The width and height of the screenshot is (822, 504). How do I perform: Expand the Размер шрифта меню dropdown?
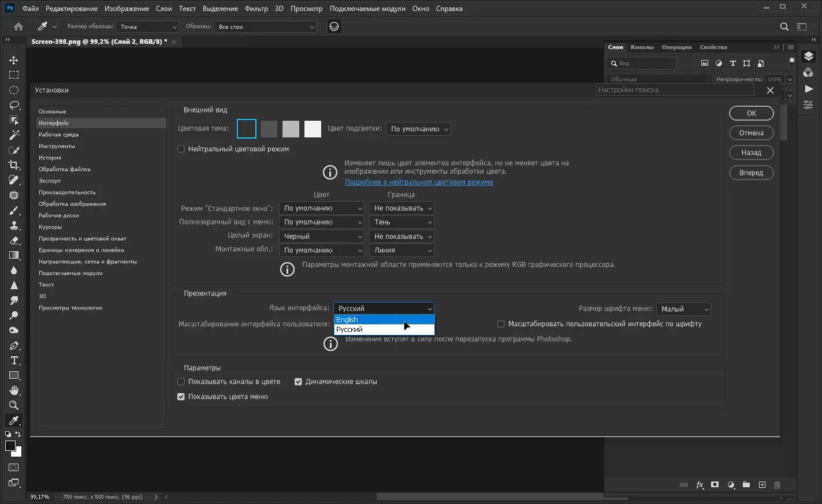(x=683, y=309)
